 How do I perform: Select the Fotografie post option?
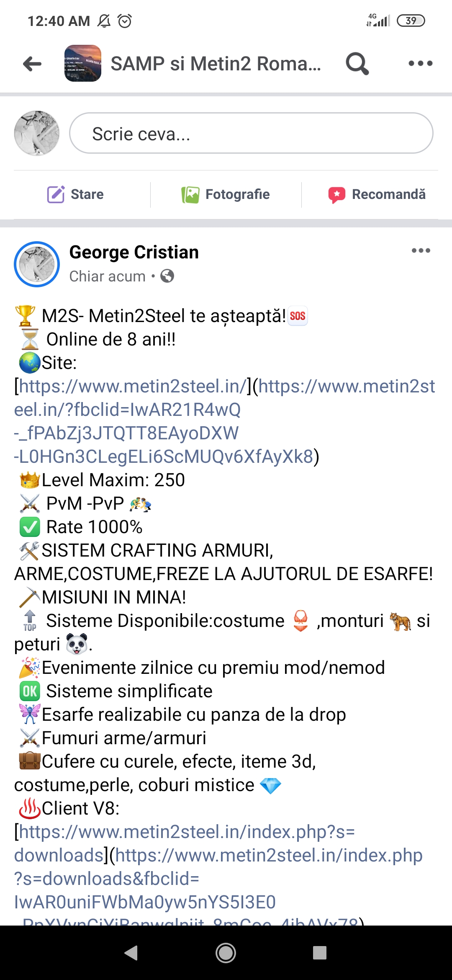pyautogui.click(x=226, y=194)
